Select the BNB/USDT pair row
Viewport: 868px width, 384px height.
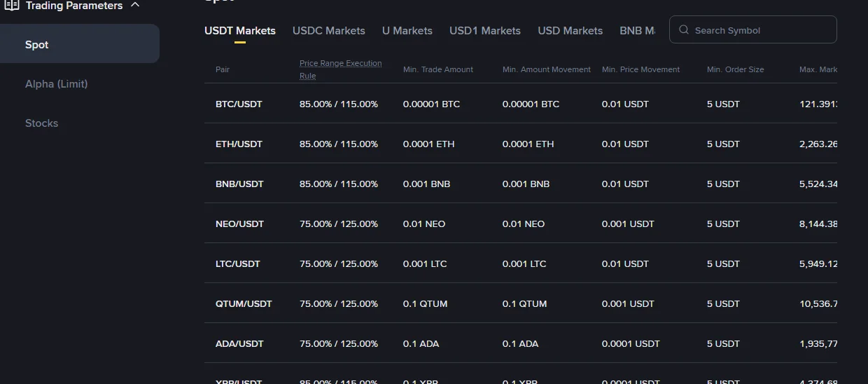tap(521, 184)
